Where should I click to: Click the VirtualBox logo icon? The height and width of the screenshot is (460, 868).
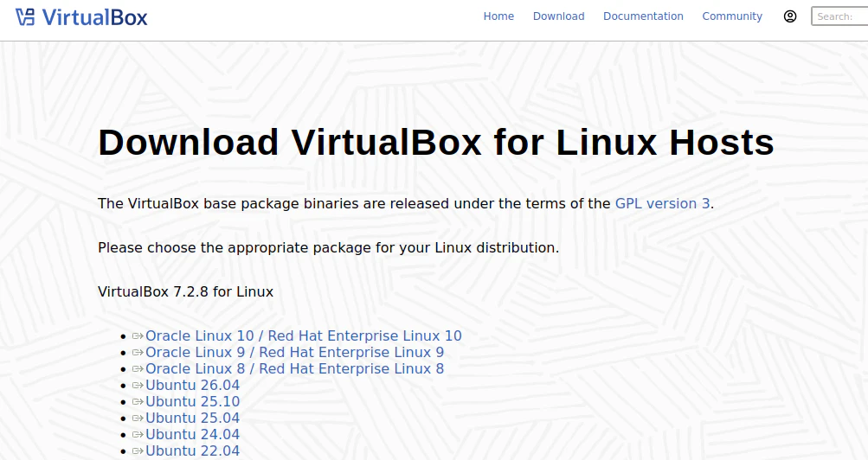tap(25, 17)
